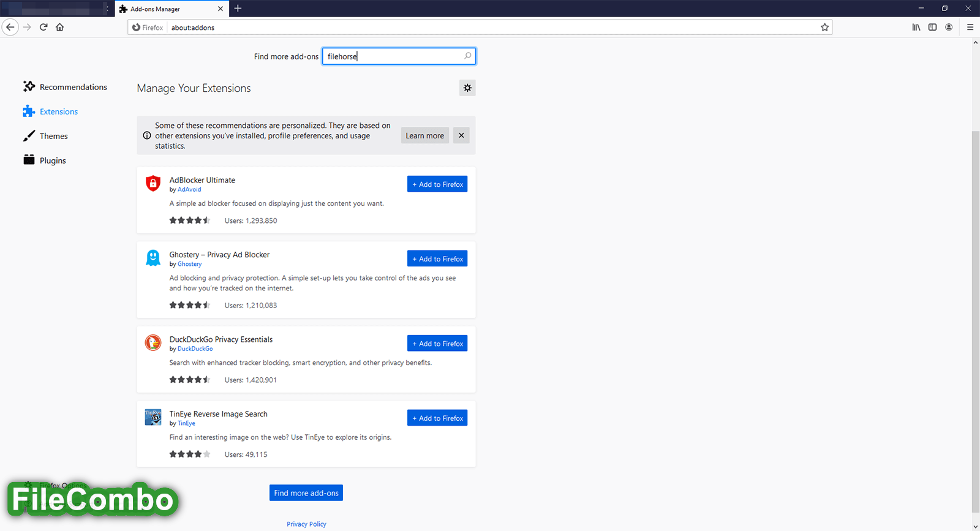
Task: Open the Themes category
Action: 45,136
